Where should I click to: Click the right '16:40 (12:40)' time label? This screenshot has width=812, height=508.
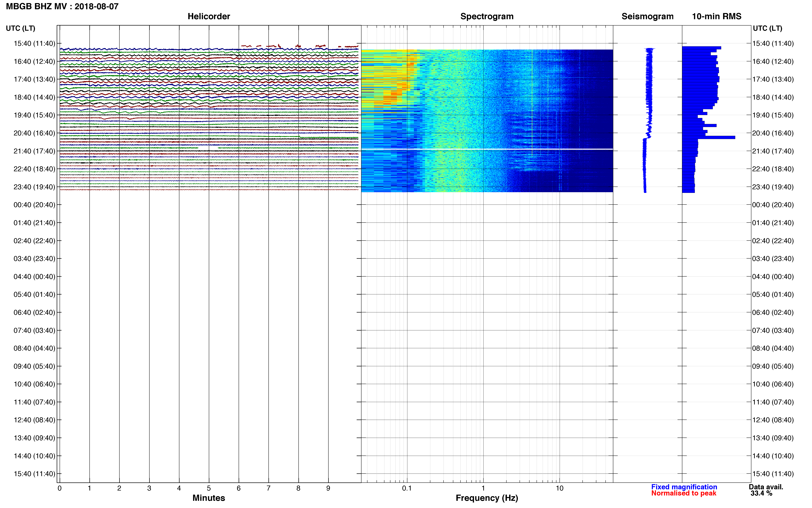pos(773,62)
